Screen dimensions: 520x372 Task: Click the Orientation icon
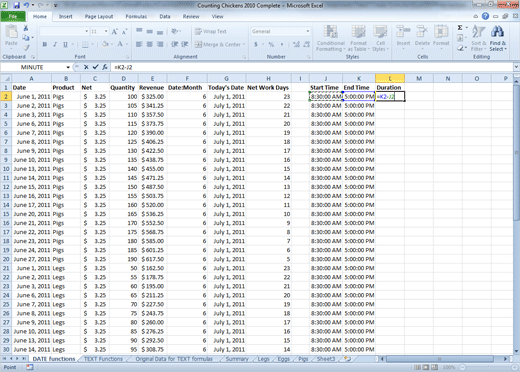tap(174, 31)
